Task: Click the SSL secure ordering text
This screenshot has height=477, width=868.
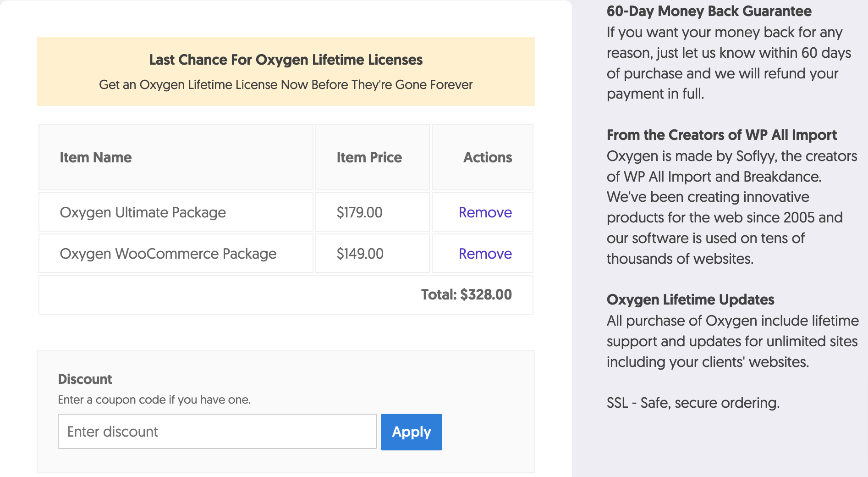Action: coord(693,403)
